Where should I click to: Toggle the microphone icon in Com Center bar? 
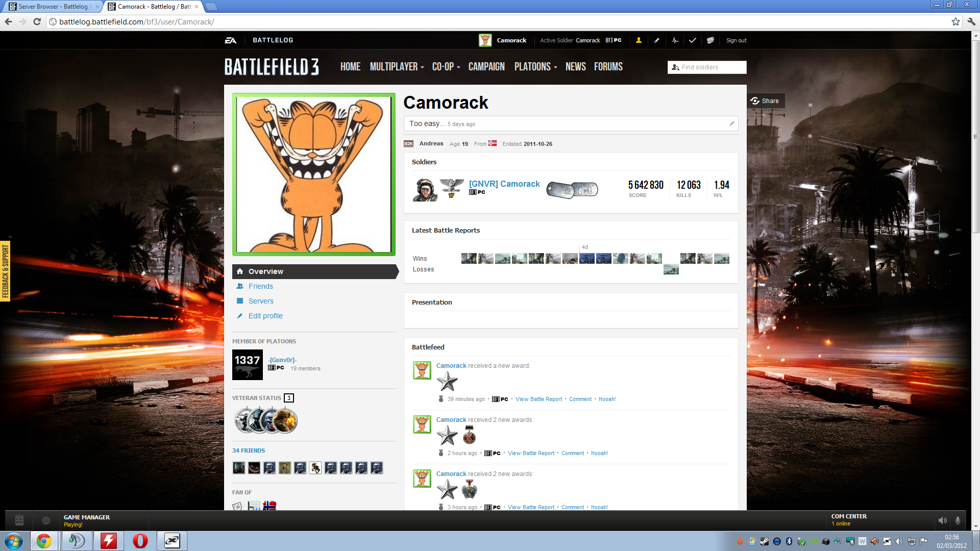958,520
